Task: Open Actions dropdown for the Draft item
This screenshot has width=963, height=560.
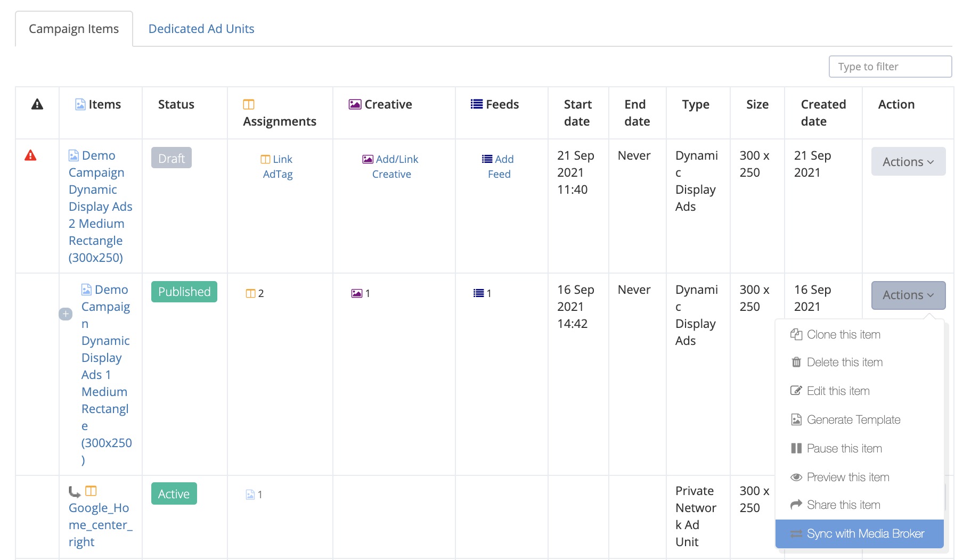Action: click(908, 162)
